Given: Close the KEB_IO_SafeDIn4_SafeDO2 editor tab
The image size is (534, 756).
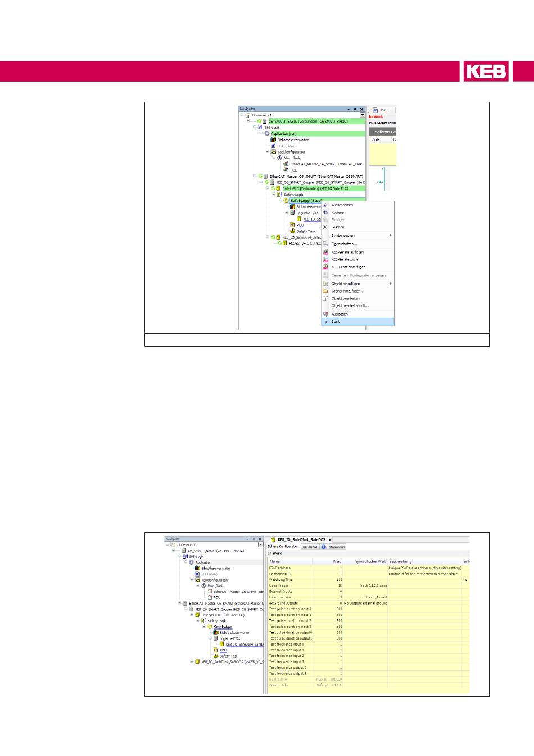Looking at the screenshot, I should pos(330,539).
